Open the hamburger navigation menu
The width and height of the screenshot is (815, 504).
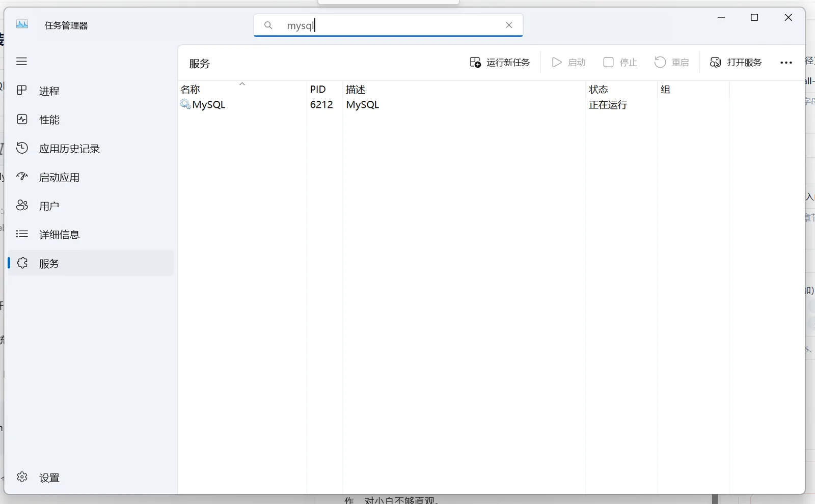coord(21,62)
